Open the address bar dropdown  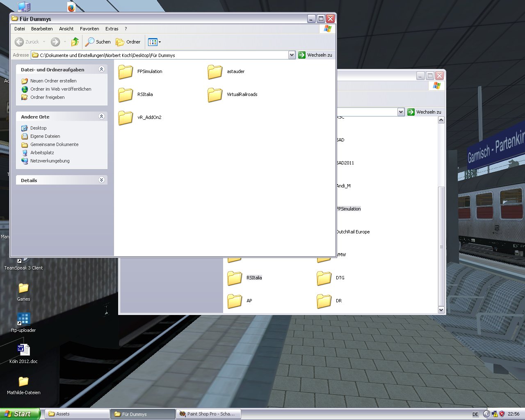point(292,55)
